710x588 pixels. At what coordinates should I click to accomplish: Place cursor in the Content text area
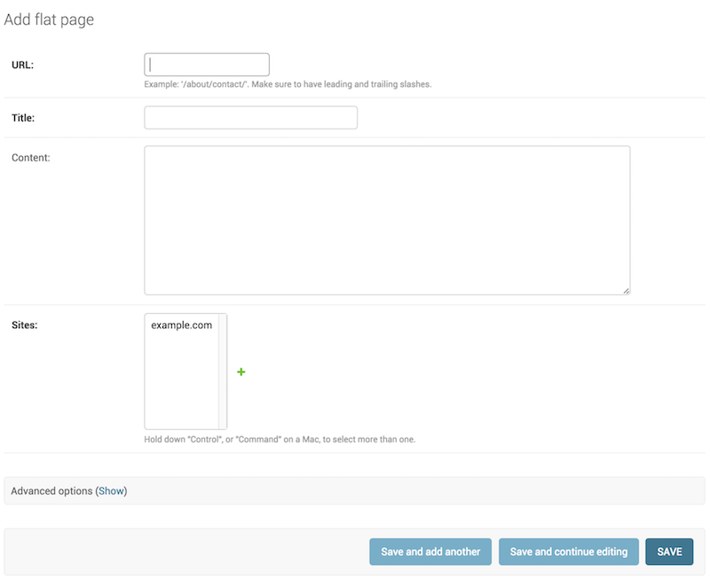387,220
